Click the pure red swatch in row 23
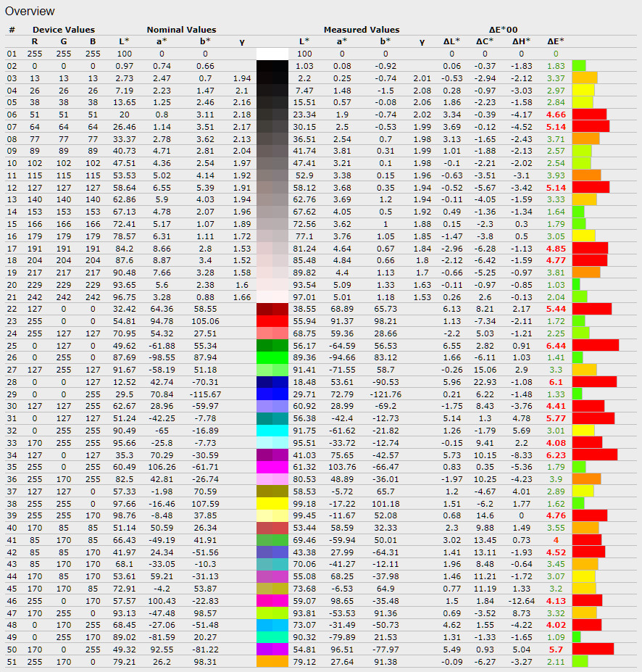This screenshot has height=672, width=642. pyautogui.click(x=272, y=320)
